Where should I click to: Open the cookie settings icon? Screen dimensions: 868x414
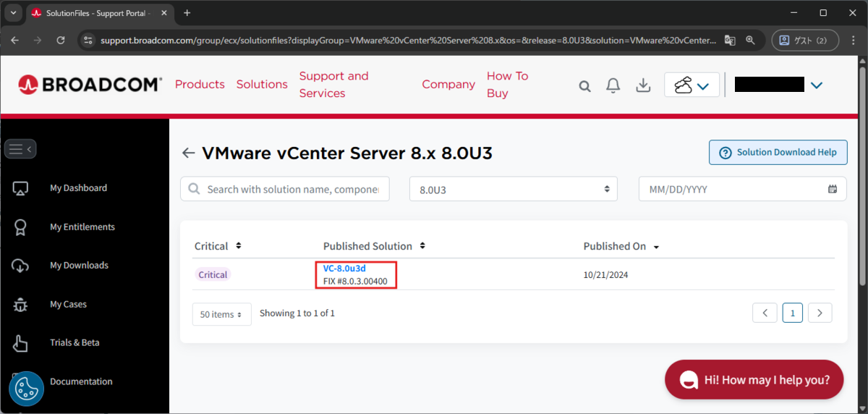(27, 389)
